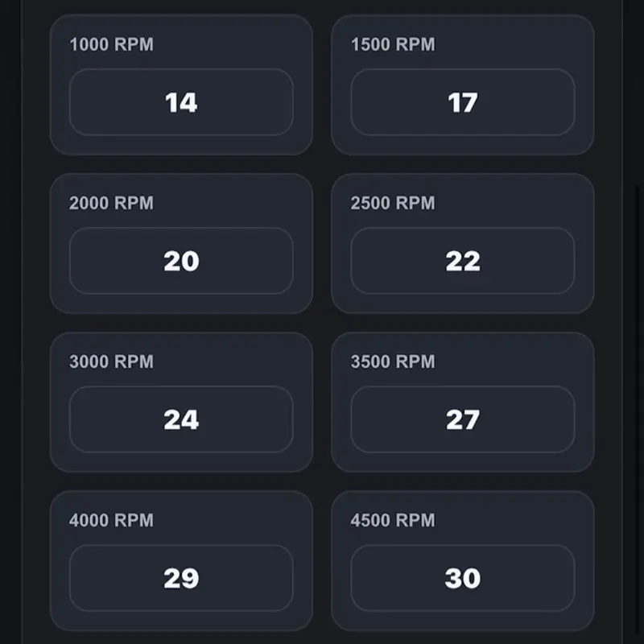Click the "1000 RPM" label text
This screenshot has height=644, width=644.
pyautogui.click(x=111, y=44)
